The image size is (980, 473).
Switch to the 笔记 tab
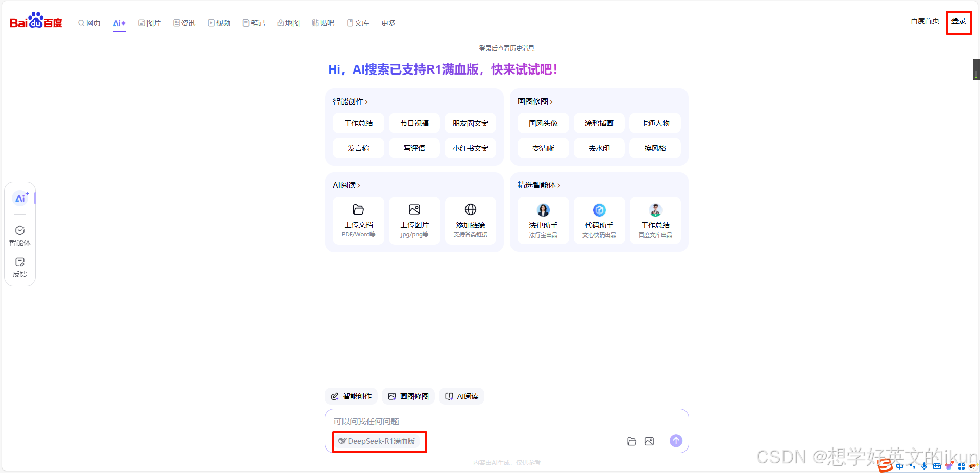(x=254, y=23)
